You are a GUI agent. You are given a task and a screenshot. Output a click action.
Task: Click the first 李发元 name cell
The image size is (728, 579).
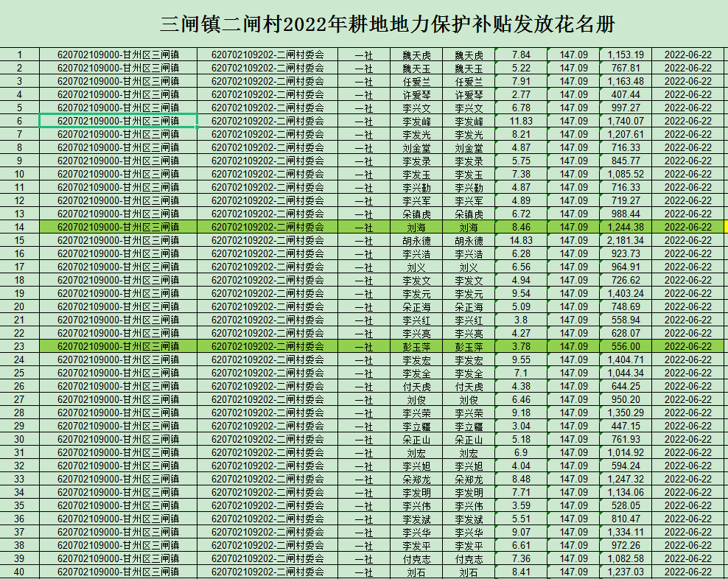point(416,293)
